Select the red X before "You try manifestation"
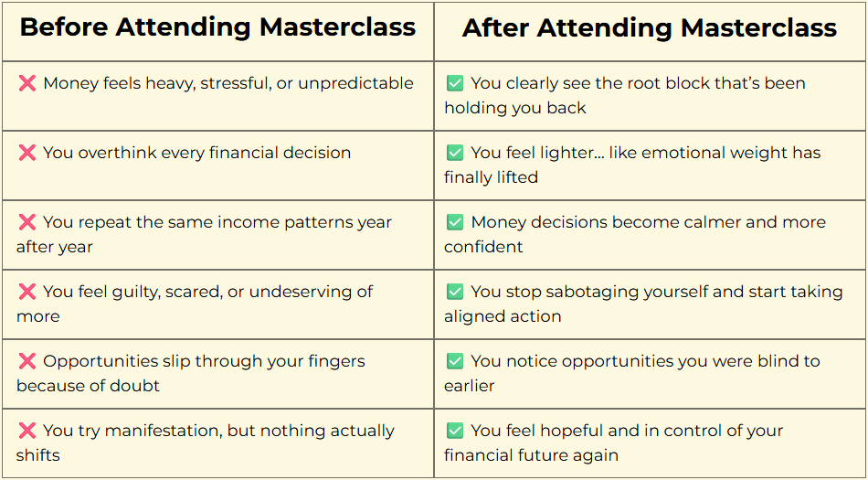The height and width of the screenshot is (480, 868). tap(26, 432)
